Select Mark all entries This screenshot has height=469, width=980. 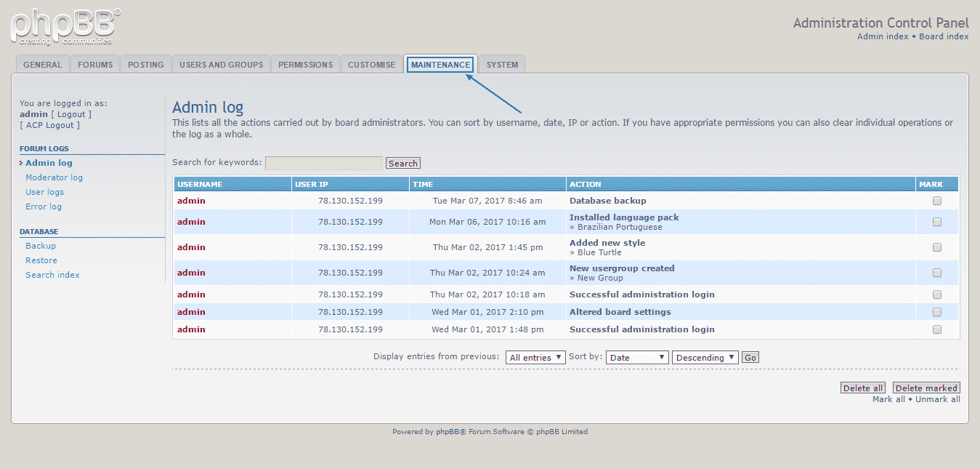(888, 398)
